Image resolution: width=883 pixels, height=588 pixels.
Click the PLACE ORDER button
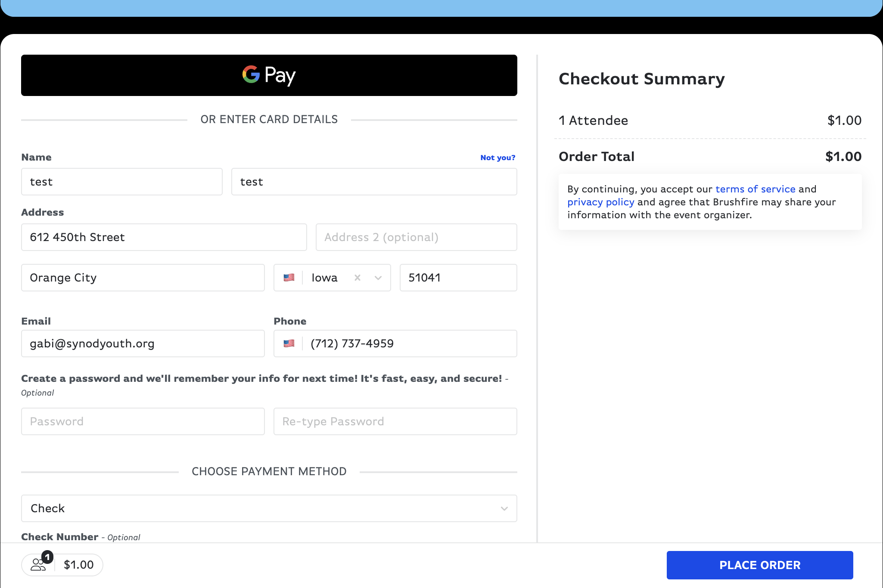tap(760, 565)
